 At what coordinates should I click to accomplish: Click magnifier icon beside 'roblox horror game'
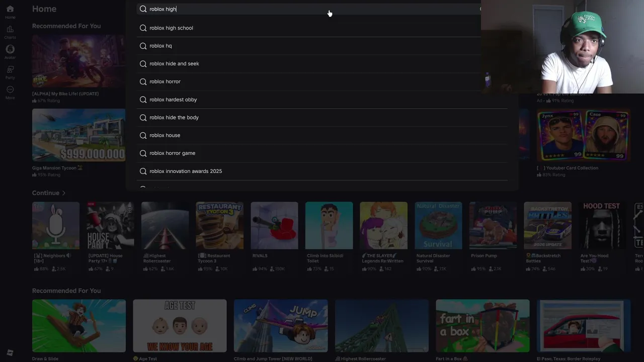[143, 153]
